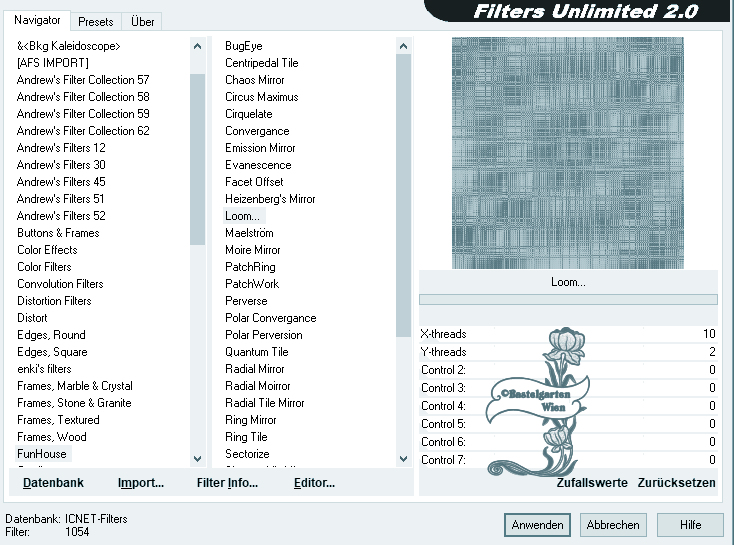Choose the Circus Maximus filter
The width and height of the screenshot is (734, 545).
(262, 96)
